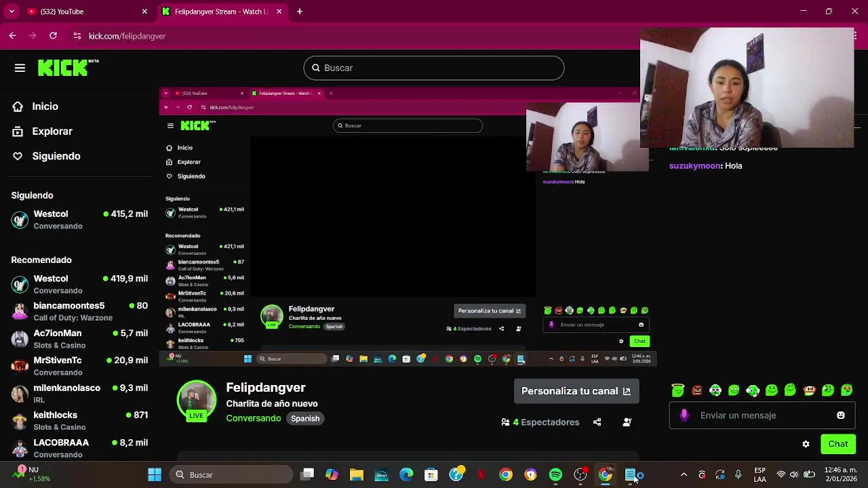Select the Felipdangver Stream browser tab

[222, 12]
